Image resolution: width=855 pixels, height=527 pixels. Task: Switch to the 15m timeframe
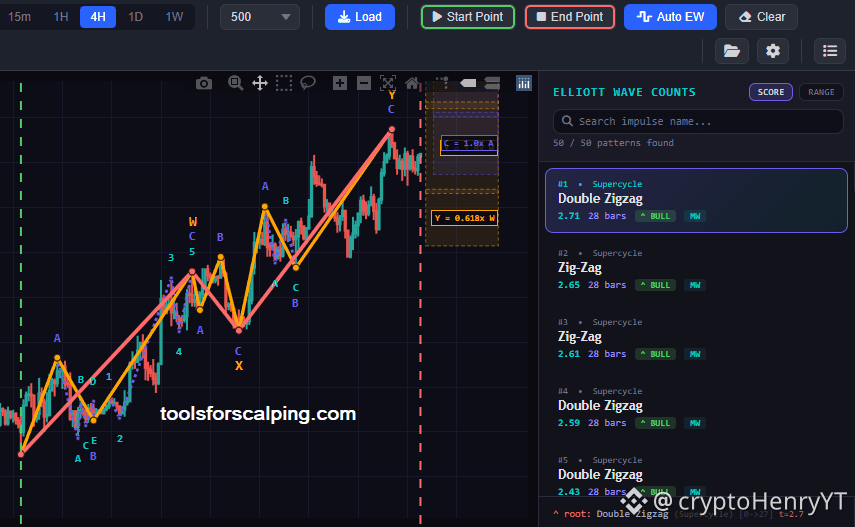(x=20, y=17)
